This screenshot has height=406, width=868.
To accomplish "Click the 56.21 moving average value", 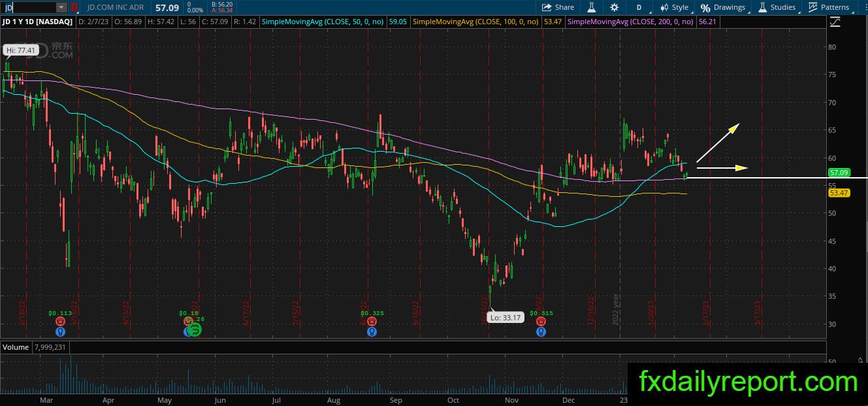I will pos(707,22).
